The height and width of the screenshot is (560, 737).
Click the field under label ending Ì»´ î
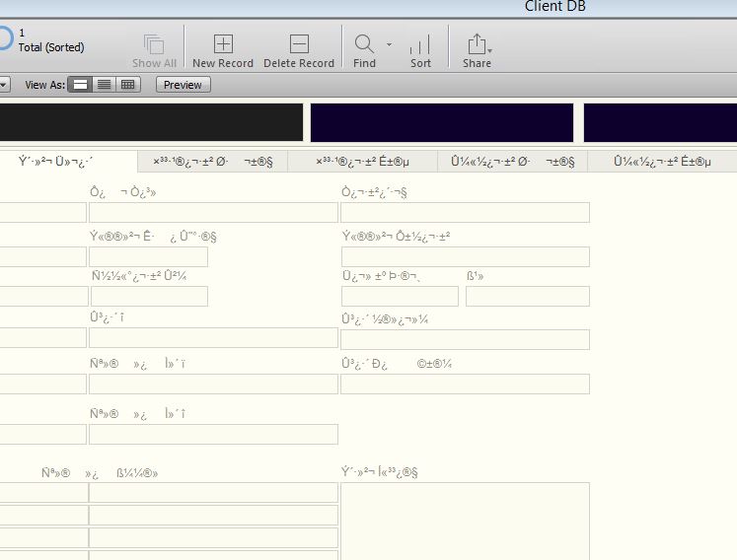[213, 434]
